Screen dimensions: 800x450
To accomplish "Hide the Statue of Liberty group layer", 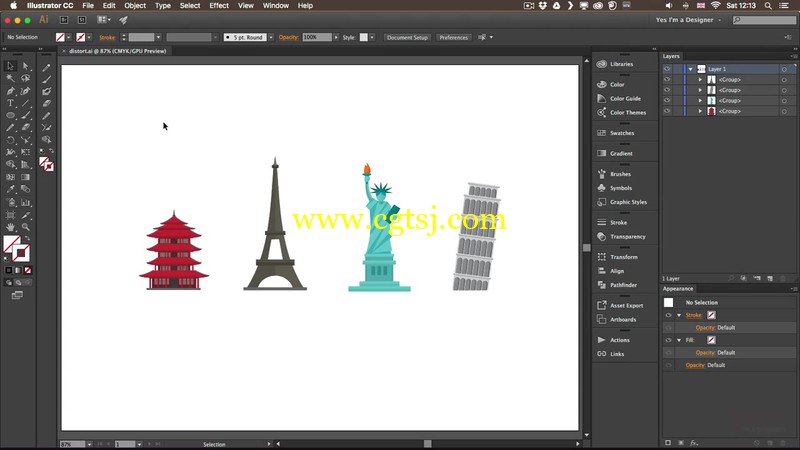I will pyautogui.click(x=667, y=101).
